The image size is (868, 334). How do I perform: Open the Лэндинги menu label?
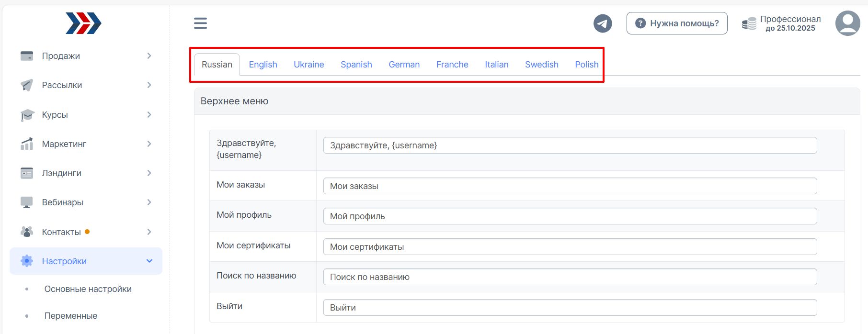[x=62, y=173]
